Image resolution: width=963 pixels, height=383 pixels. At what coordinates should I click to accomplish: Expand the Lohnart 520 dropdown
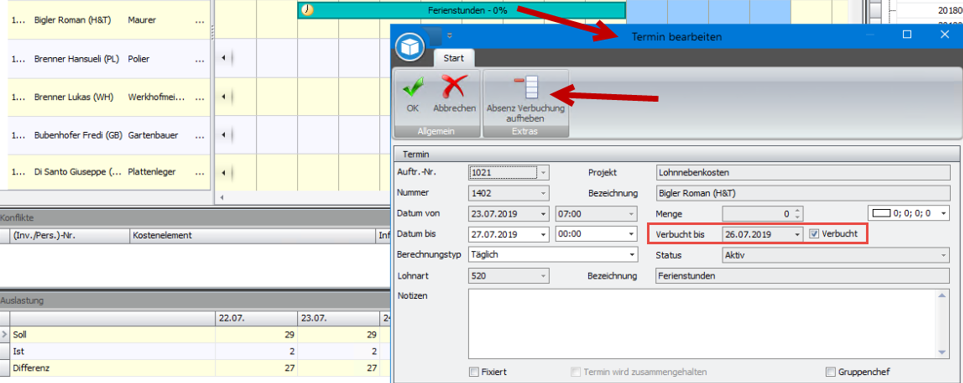[x=544, y=276]
